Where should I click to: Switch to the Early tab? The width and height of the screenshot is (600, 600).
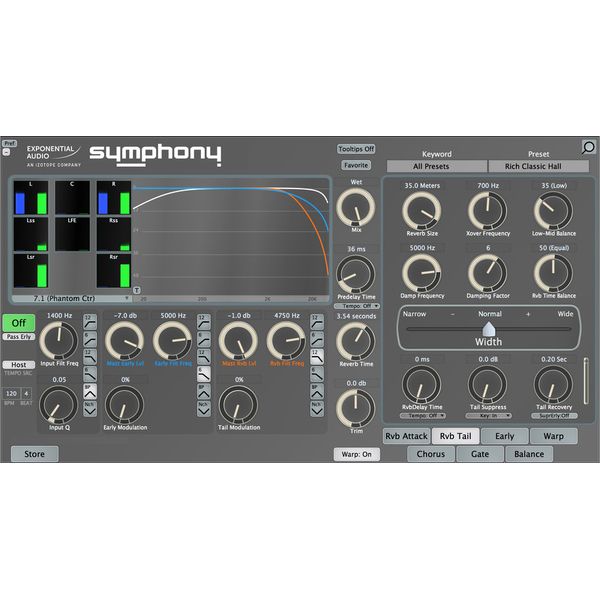tap(505, 436)
